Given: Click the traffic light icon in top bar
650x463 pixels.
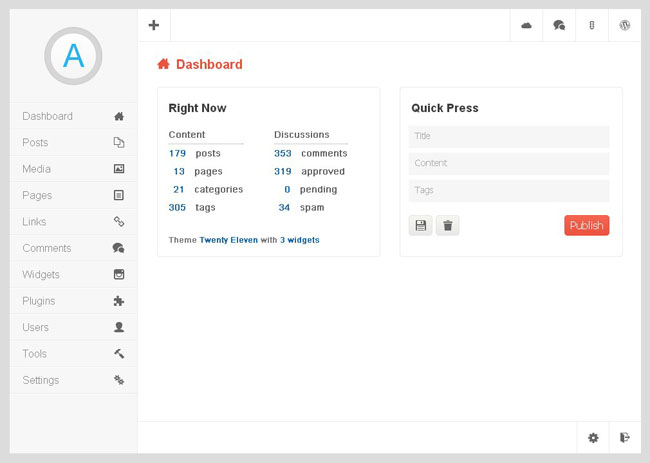Looking at the screenshot, I should (x=591, y=26).
